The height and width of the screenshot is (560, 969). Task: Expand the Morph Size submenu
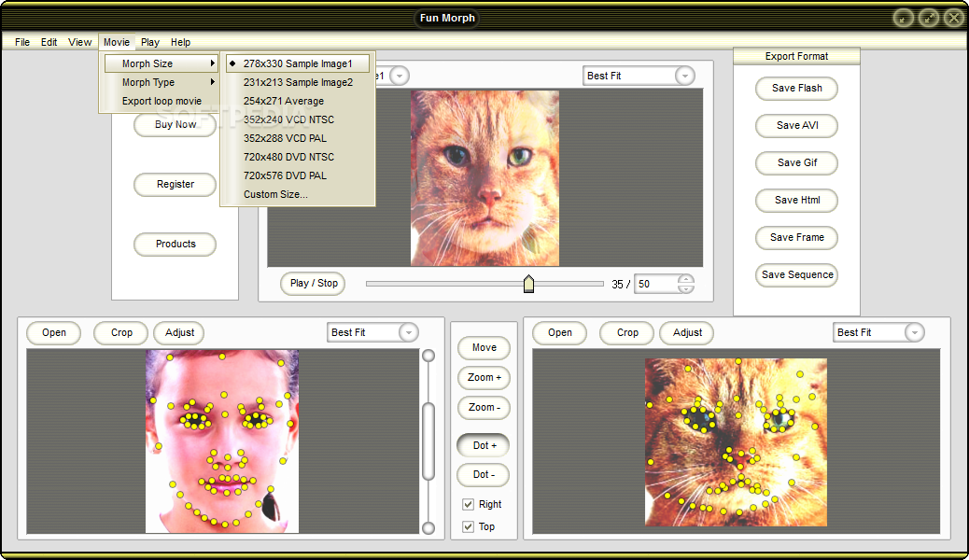pyautogui.click(x=161, y=63)
